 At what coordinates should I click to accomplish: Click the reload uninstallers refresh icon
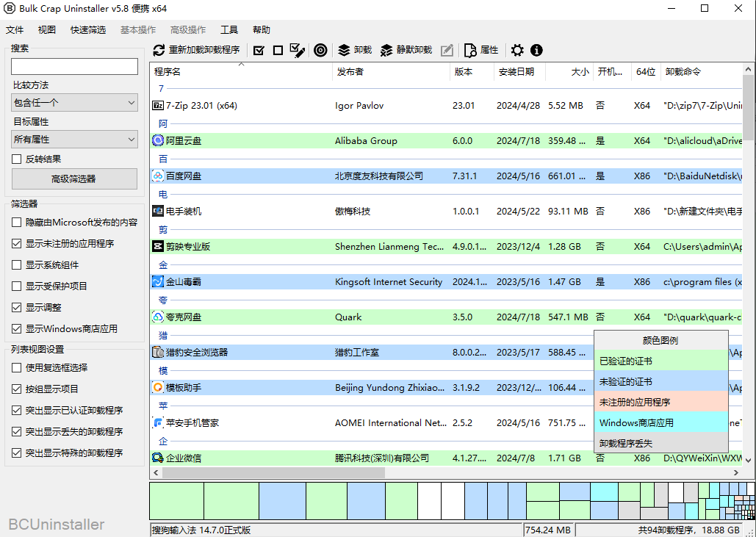coord(159,50)
